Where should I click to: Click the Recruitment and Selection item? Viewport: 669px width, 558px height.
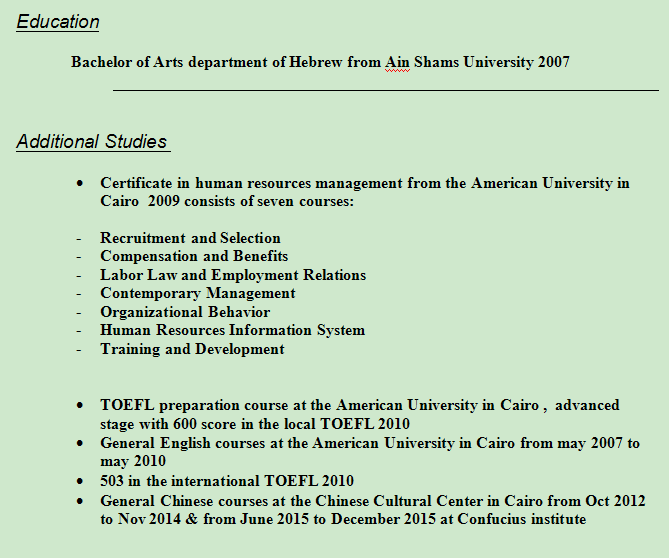[190, 238]
